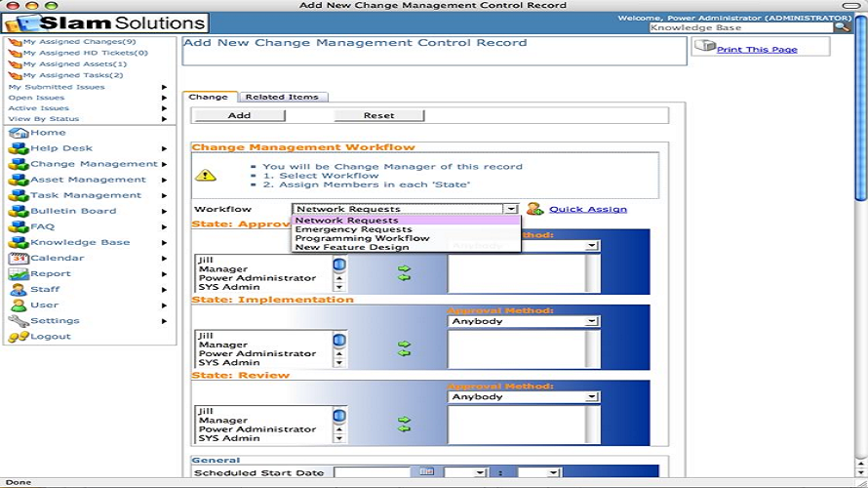Expand the My Submitted Issues submenu arrow
The width and height of the screenshot is (868, 488).
tap(164, 87)
